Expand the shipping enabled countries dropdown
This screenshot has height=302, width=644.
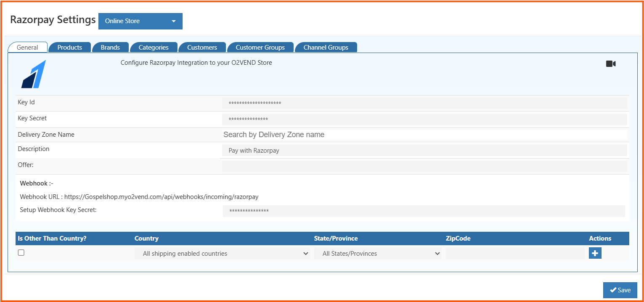coord(223,253)
